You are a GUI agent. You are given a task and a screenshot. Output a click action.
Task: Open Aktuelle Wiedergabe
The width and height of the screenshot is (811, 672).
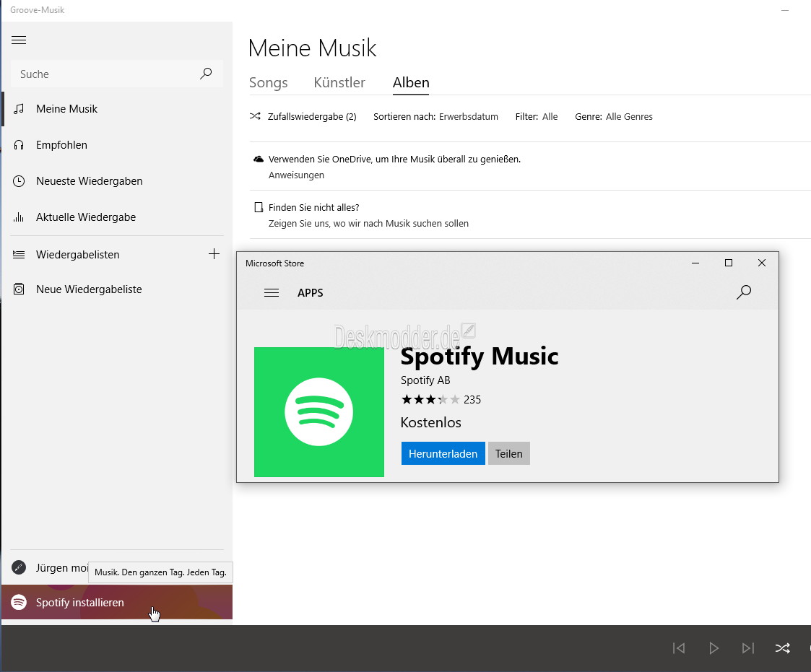[x=116, y=218]
